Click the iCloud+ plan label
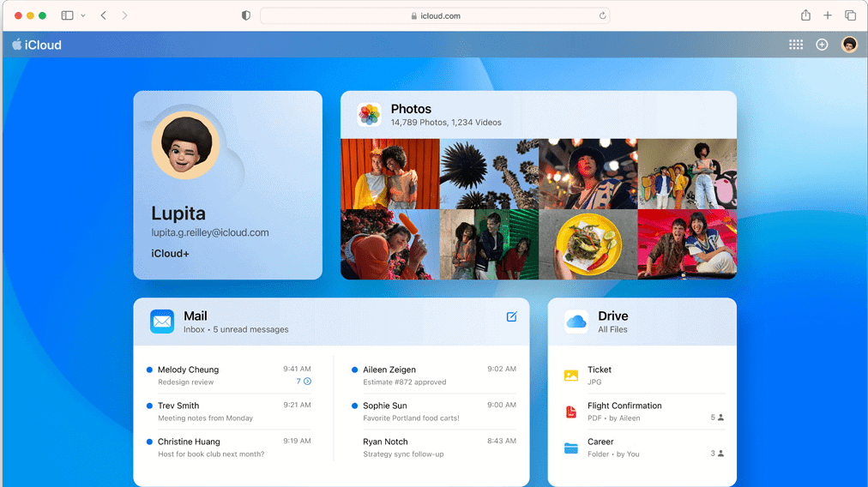The image size is (868, 487). [x=170, y=254]
